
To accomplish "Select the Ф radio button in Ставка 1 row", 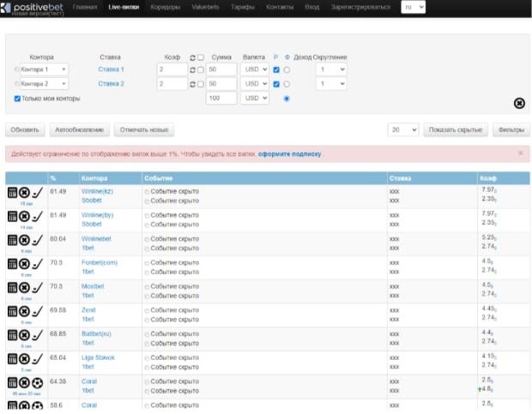I will tap(287, 69).
